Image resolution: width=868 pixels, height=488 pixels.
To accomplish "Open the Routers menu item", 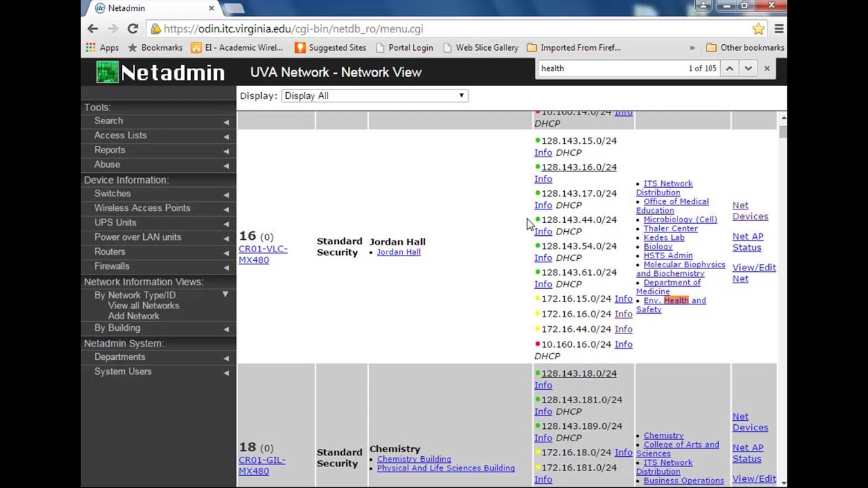I will coord(110,251).
